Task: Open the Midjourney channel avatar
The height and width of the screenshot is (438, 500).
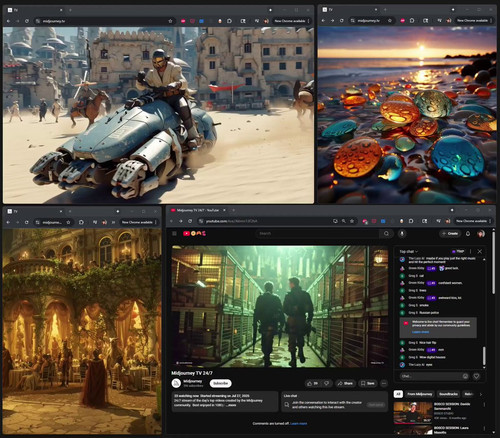Action: (176, 383)
